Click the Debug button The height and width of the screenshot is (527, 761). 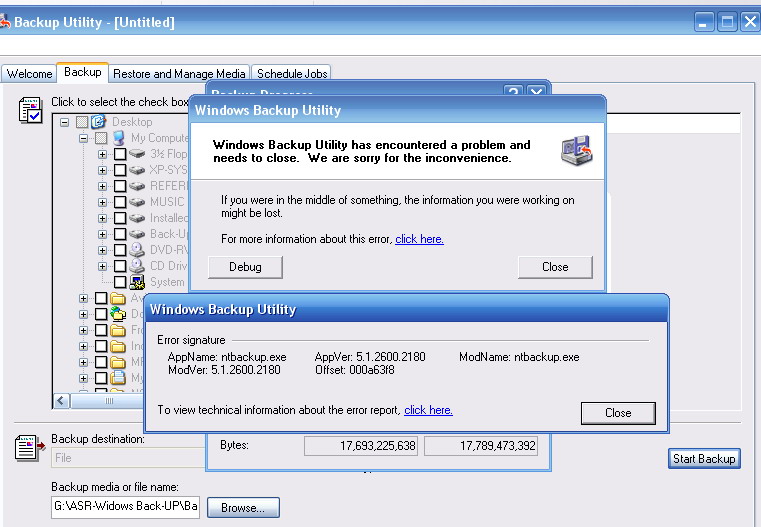click(x=246, y=267)
